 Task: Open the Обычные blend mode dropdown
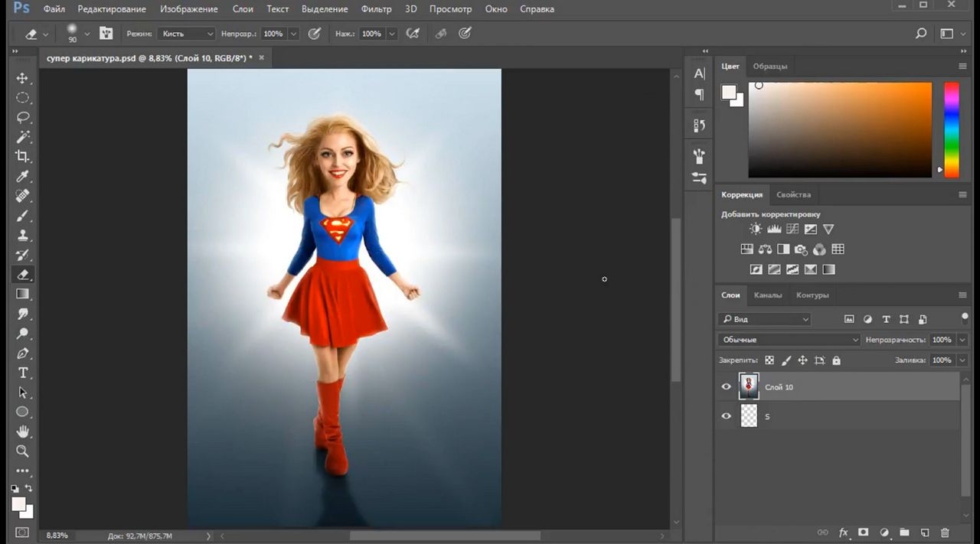click(789, 340)
